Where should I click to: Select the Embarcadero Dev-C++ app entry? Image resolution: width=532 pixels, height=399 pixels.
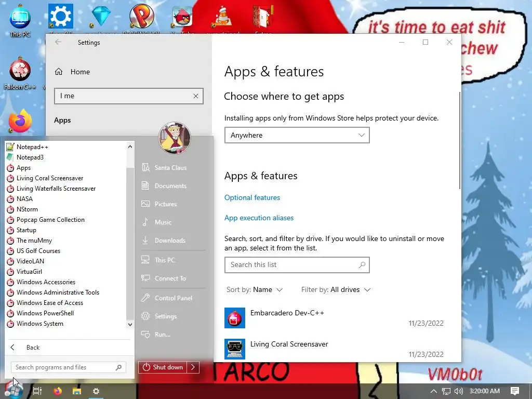coord(334,318)
